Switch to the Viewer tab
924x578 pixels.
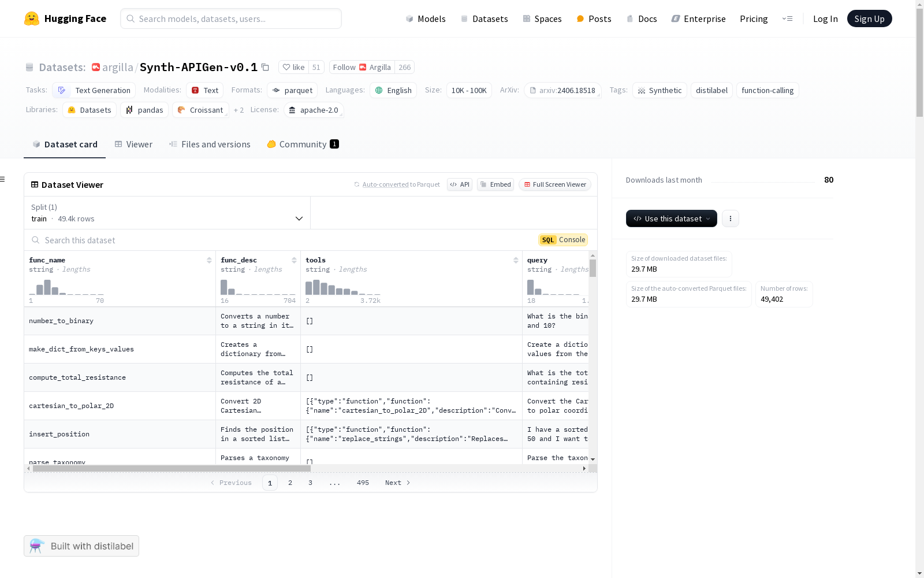(x=133, y=144)
